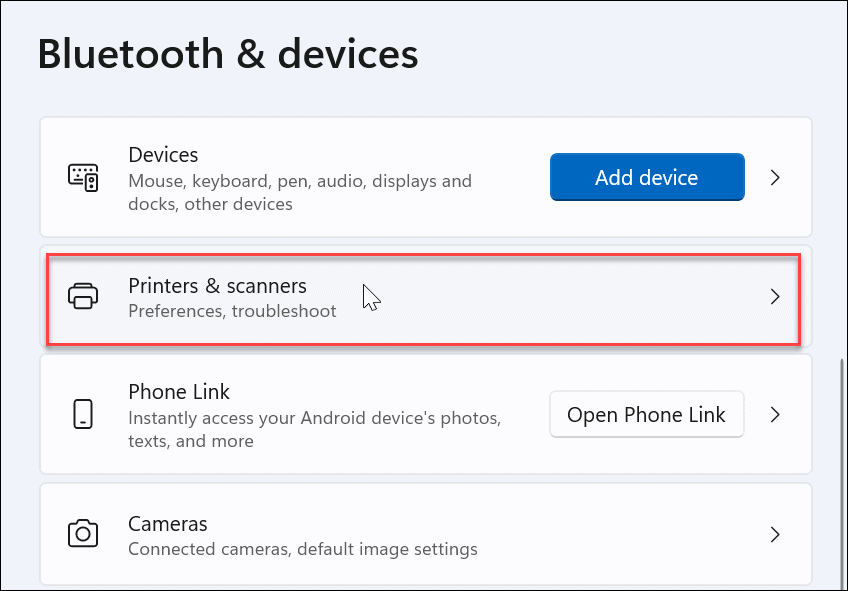Expand the Printers & scanners chevron
The width and height of the screenshot is (848, 591).
[x=775, y=296]
